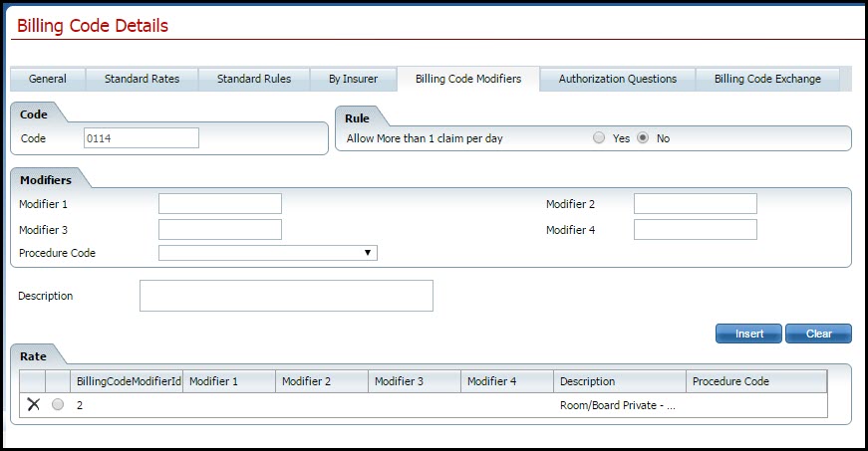Go to the Standard Rules tab
Screen dimensions: 868x451
(x=254, y=79)
